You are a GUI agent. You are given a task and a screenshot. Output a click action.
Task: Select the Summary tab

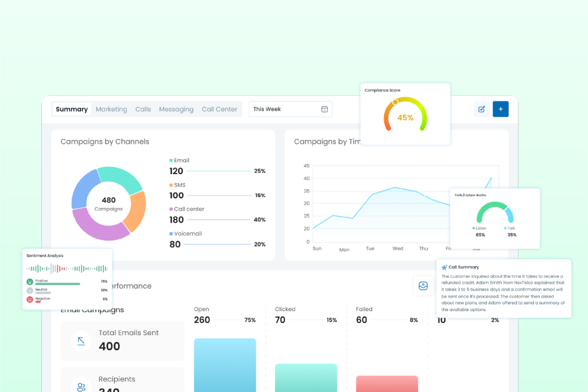click(72, 109)
